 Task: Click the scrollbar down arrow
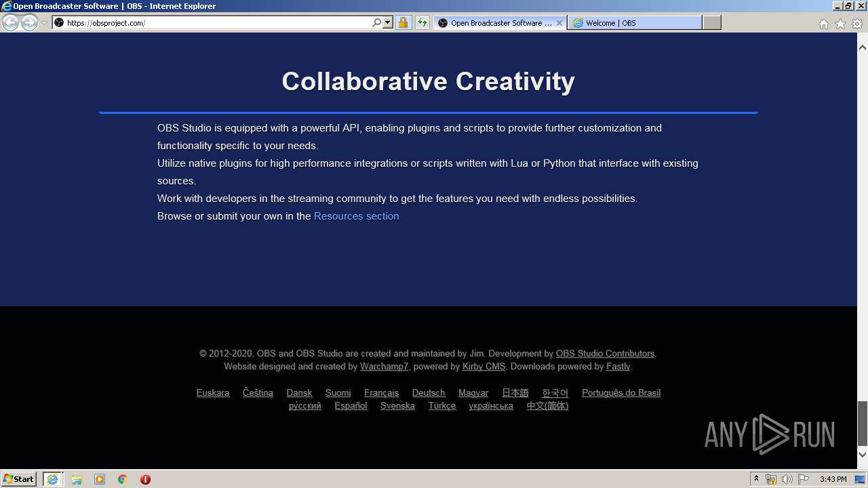(863, 454)
